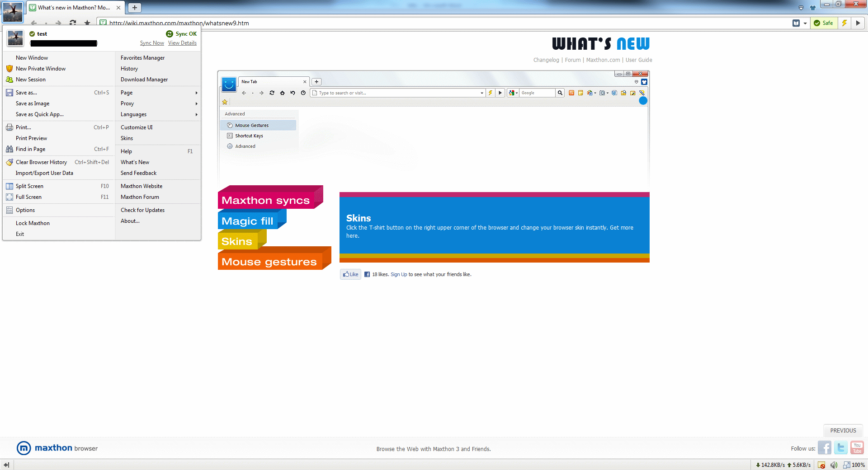
Task: Open the Twitter follow icon
Action: (840, 448)
